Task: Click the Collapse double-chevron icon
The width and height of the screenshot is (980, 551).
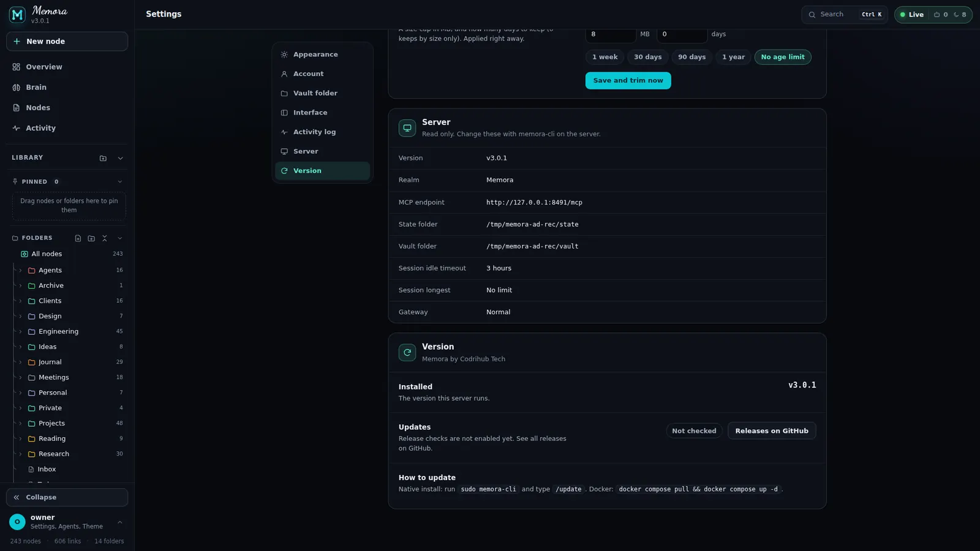Action: click(x=17, y=498)
